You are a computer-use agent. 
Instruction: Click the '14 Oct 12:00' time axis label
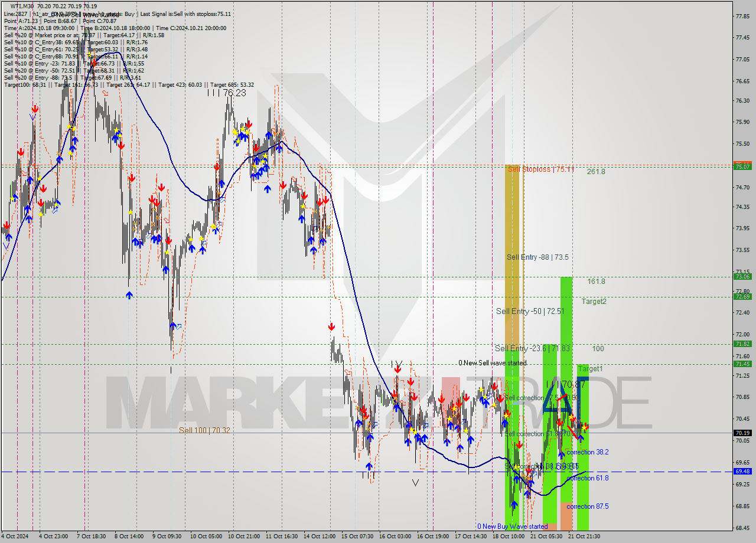(320, 537)
